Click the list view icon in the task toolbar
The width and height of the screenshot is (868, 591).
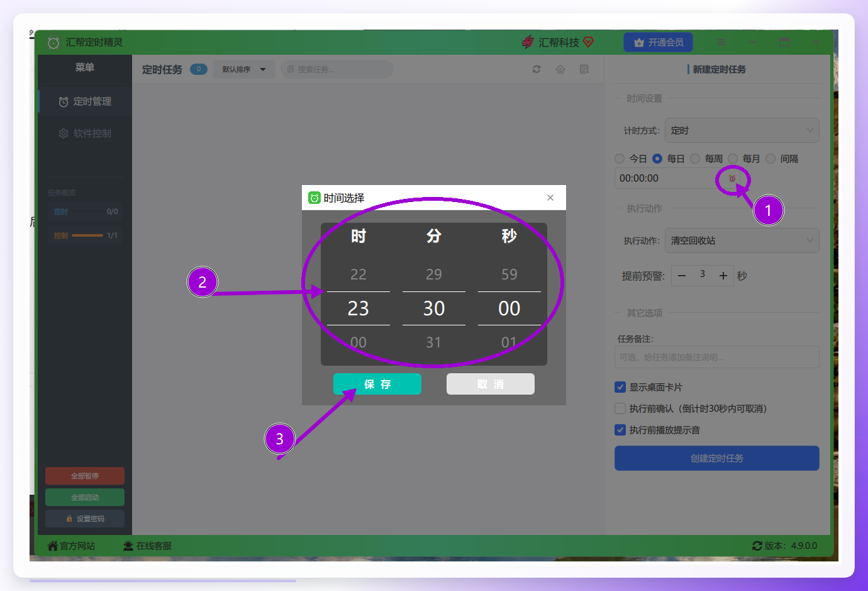coord(584,69)
